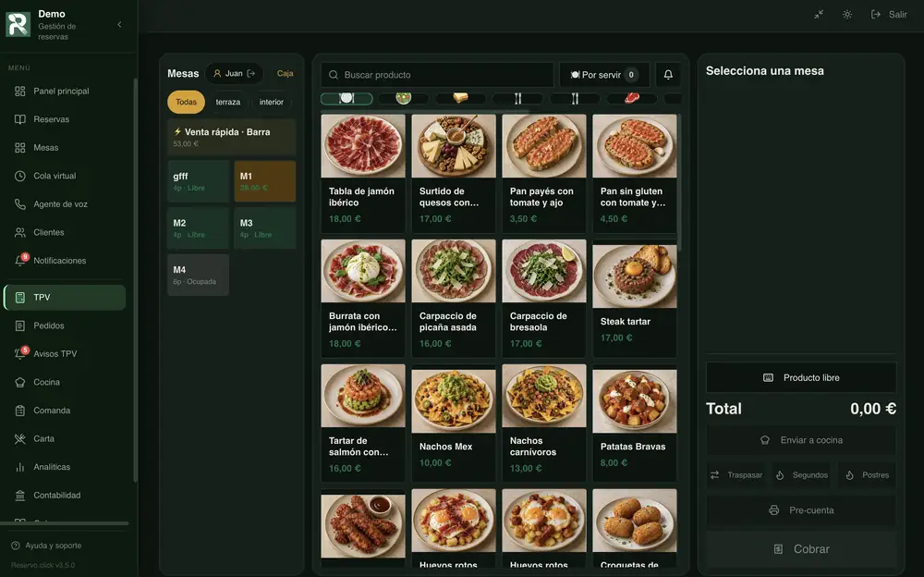The image size is (924, 577).
Task: Open the Comanda clipboard icon
Action: [x=20, y=411]
